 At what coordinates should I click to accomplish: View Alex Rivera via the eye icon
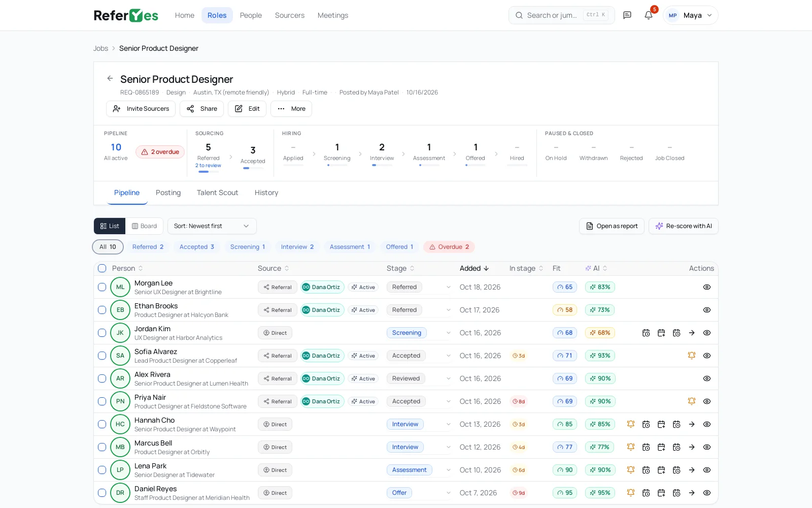707,378
